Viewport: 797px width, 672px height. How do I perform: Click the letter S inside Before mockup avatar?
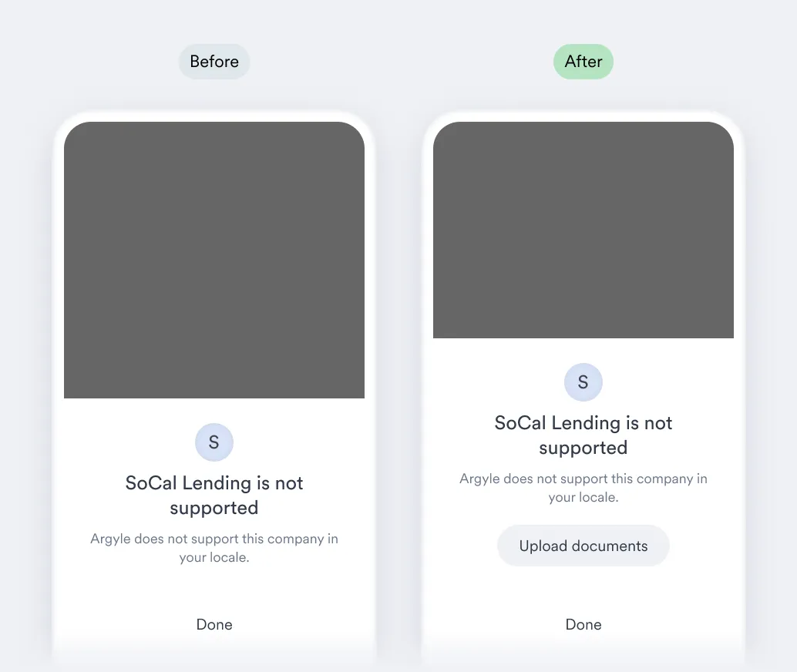214,442
